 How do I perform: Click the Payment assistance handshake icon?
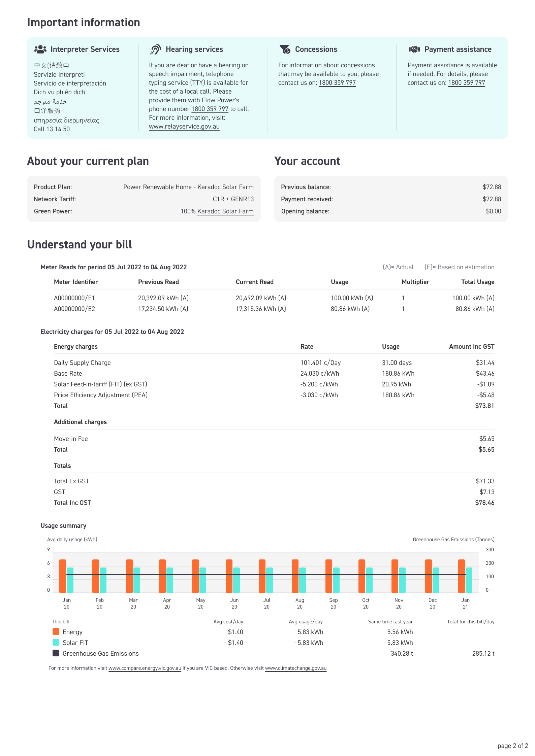(414, 49)
